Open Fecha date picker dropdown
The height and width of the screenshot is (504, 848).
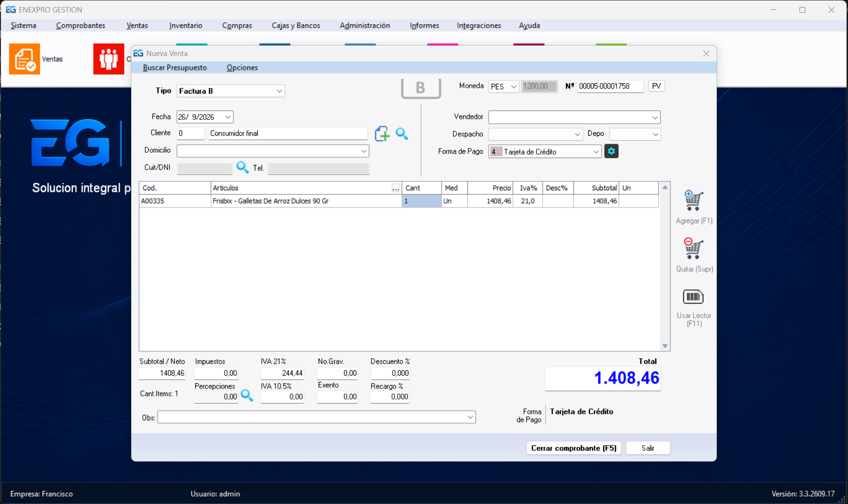[x=228, y=117]
